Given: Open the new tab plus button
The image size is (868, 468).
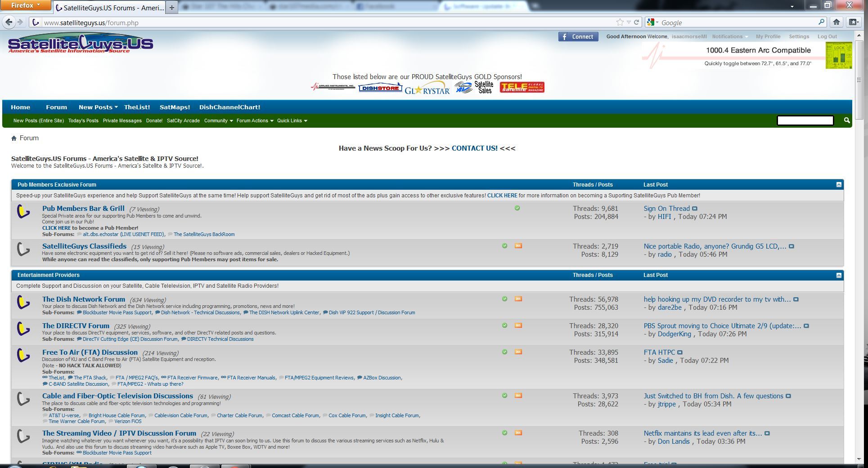Looking at the screenshot, I should 171,8.
